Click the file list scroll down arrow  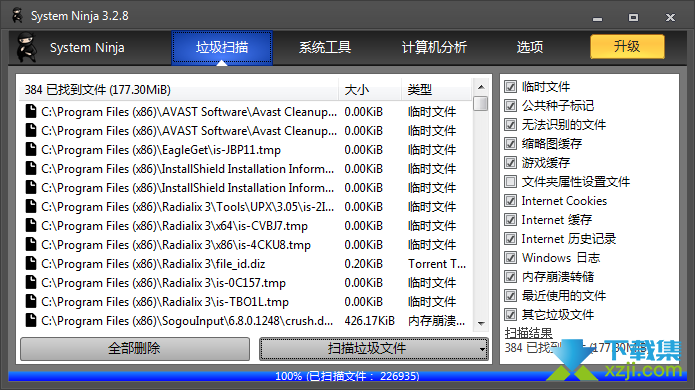(481, 324)
